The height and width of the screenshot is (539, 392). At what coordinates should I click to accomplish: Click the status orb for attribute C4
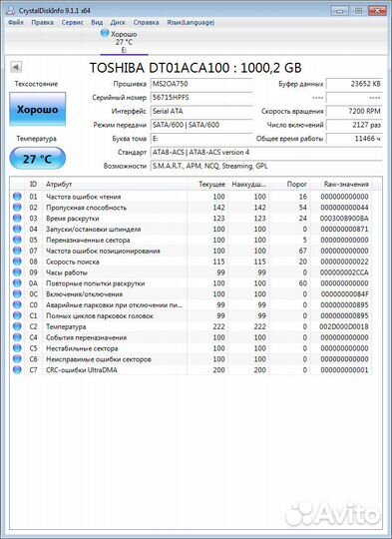pos(17,337)
